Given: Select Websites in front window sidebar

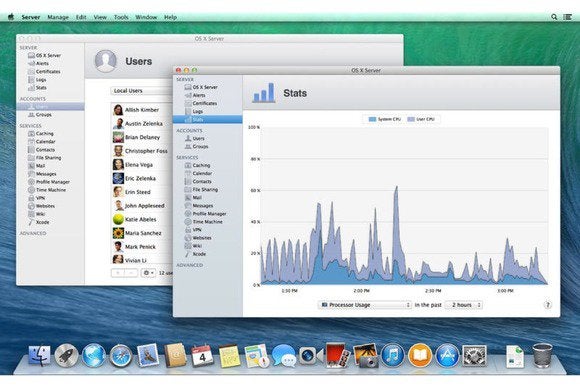Looking at the screenshot, I should pos(208,238).
